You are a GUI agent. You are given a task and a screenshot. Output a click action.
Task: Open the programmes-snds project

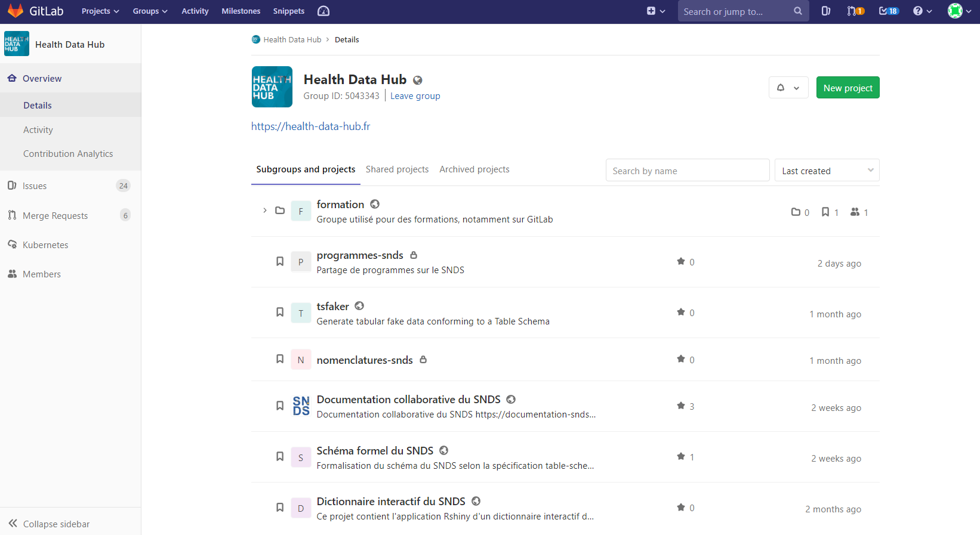coord(360,255)
